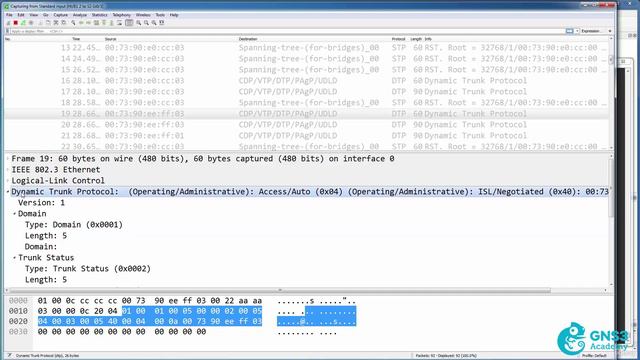
Task: Close this capture file toolbar icon
Action: point(56,23)
